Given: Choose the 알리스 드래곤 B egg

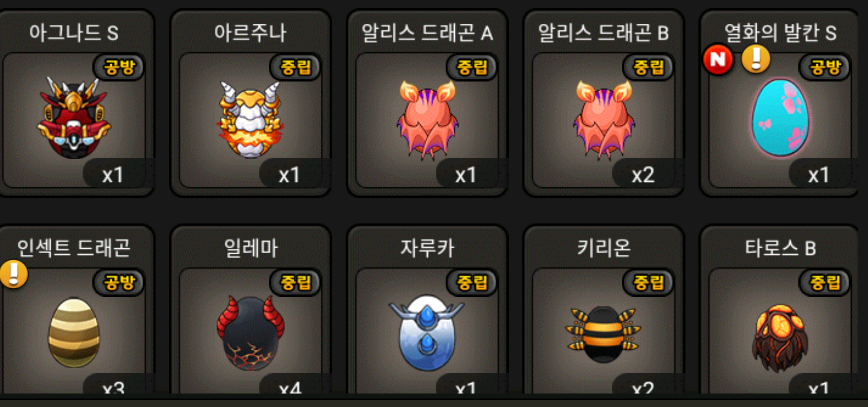Looking at the screenshot, I should (x=604, y=120).
